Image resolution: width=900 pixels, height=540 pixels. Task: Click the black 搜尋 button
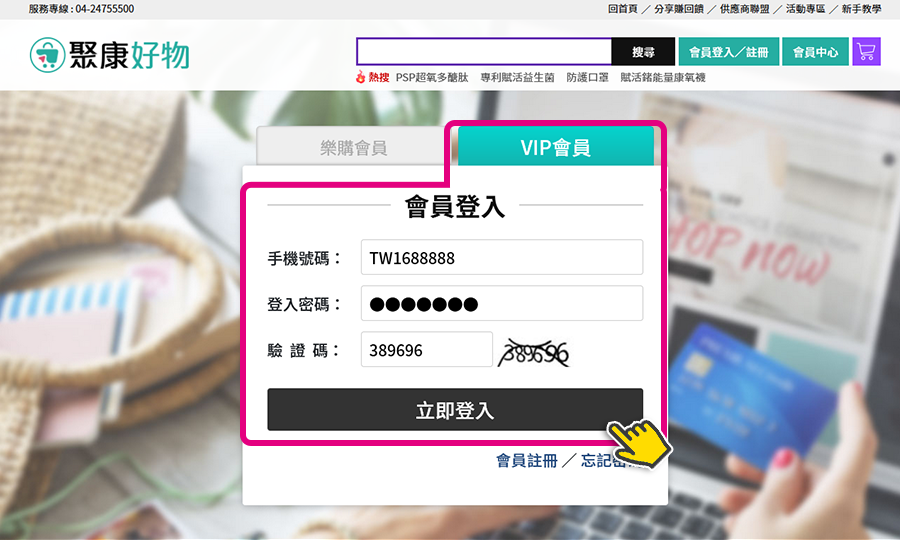643,52
